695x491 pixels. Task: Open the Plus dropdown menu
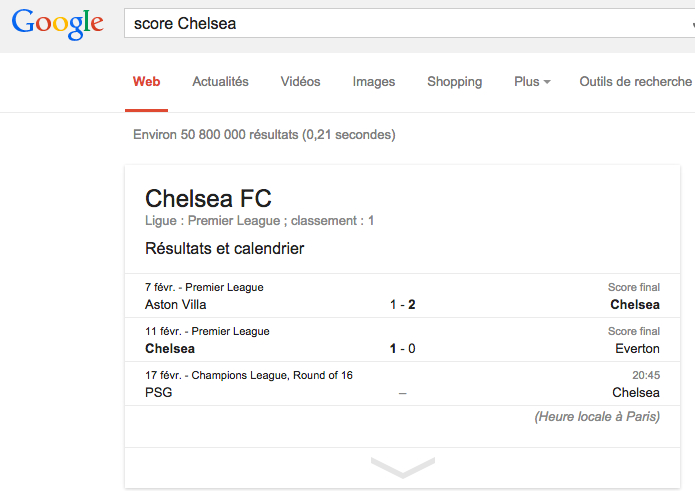(x=532, y=82)
